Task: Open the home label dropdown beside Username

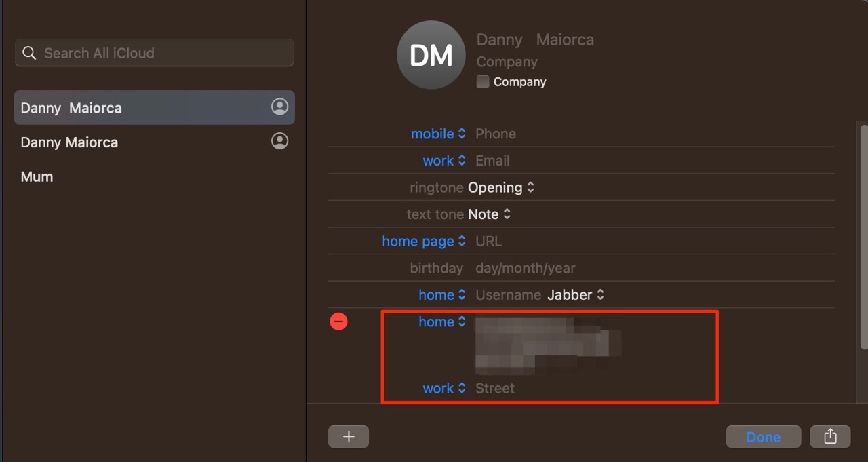Action: [442, 295]
